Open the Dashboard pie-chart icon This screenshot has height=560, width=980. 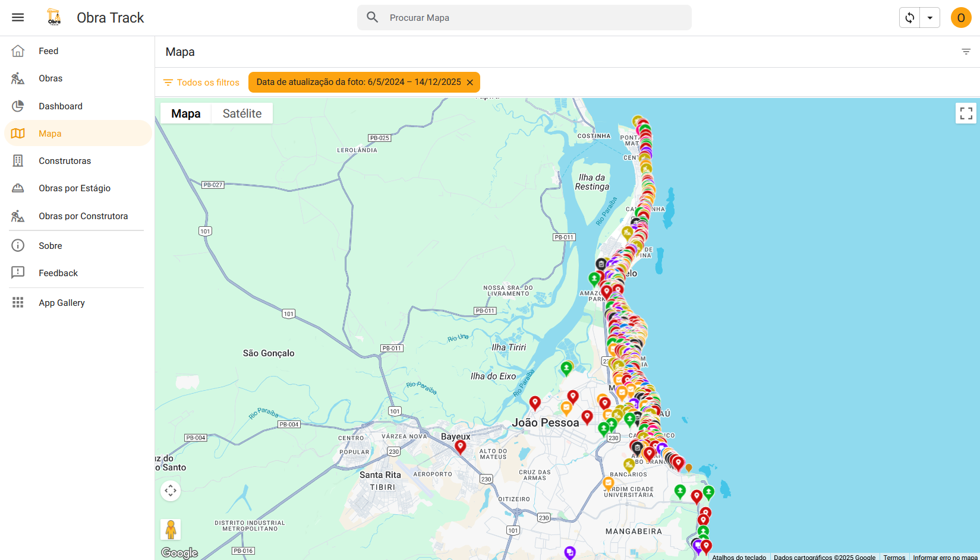point(18,106)
